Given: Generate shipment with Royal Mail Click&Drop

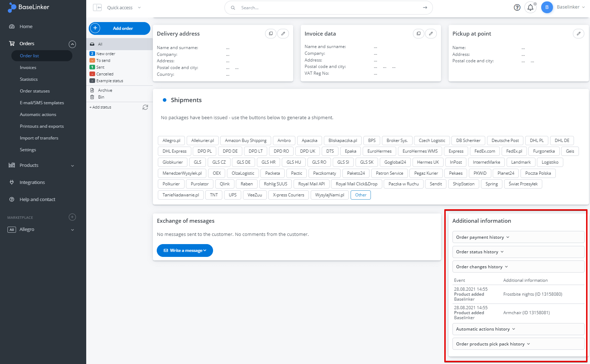Looking at the screenshot, I should 357,184.
